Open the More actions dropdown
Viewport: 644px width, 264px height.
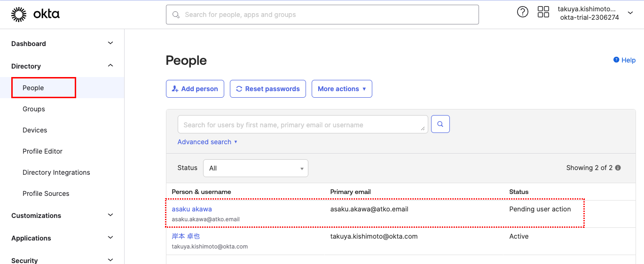[342, 89]
